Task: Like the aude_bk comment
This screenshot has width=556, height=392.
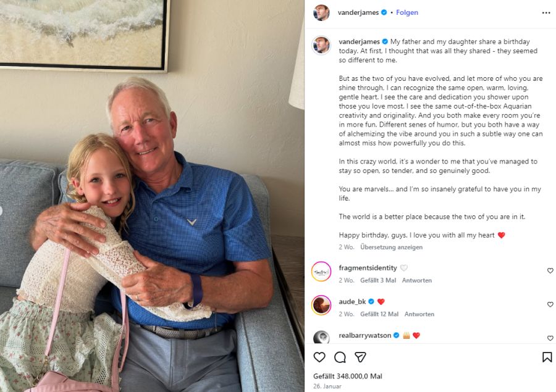Action: tap(550, 304)
